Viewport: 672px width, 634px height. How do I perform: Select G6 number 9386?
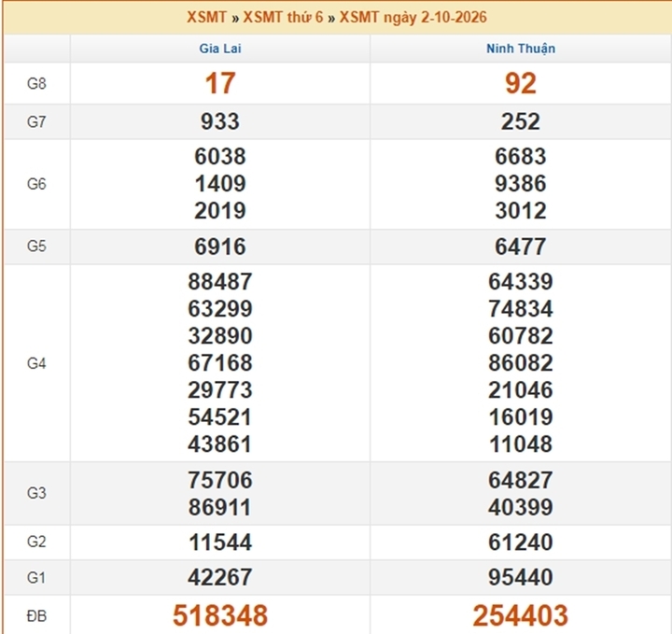[521, 183]
